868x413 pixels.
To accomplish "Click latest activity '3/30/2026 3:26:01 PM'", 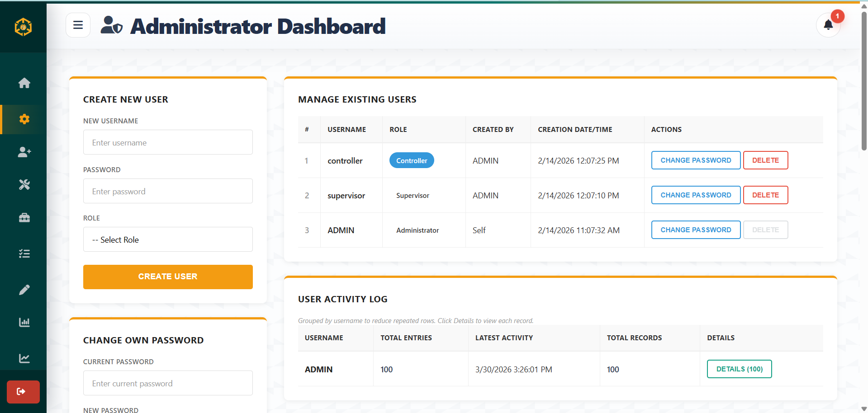I will (513, 370).
